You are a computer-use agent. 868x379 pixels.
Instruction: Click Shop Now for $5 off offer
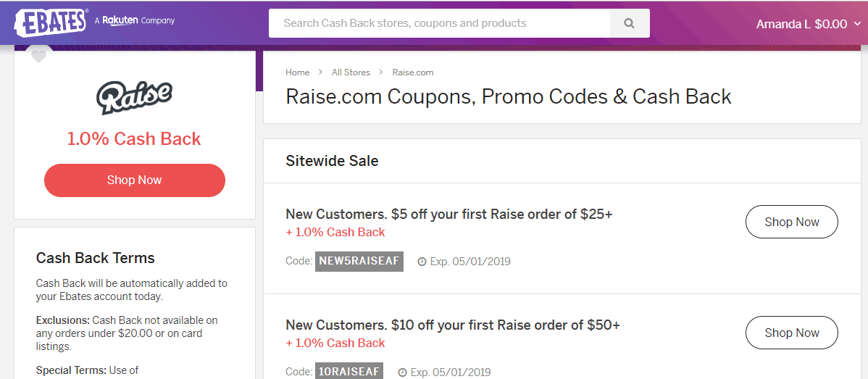[x=791, y=222]
